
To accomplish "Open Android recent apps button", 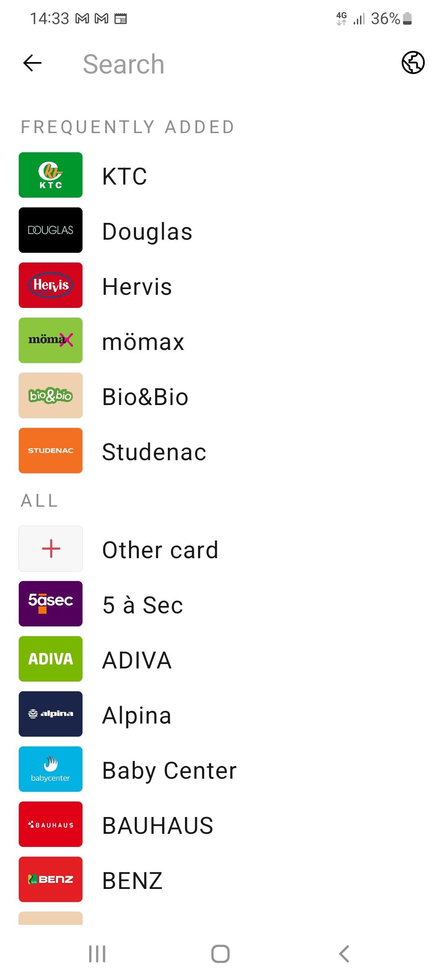I will pyautogui.click(x=97, y=954).
